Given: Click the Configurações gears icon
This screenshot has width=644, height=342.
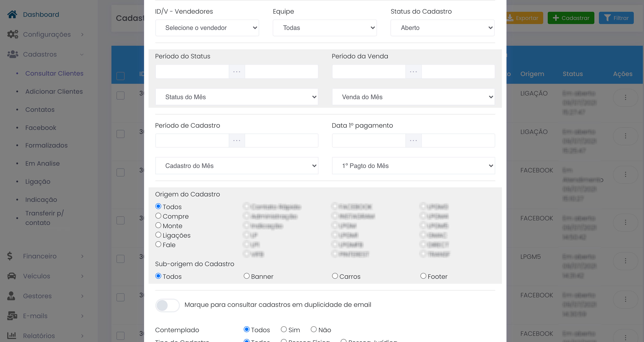Looking at the screenshot, I should click(x=13, y=34).
